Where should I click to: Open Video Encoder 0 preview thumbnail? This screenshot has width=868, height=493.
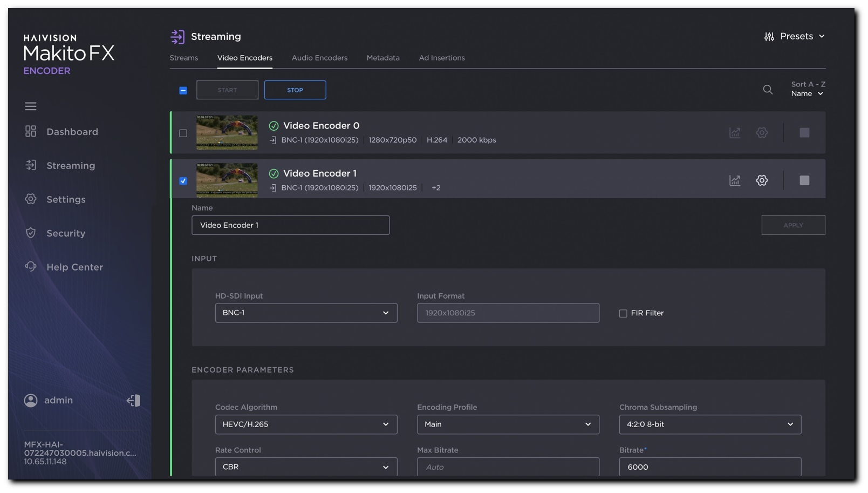coord(227,132)
